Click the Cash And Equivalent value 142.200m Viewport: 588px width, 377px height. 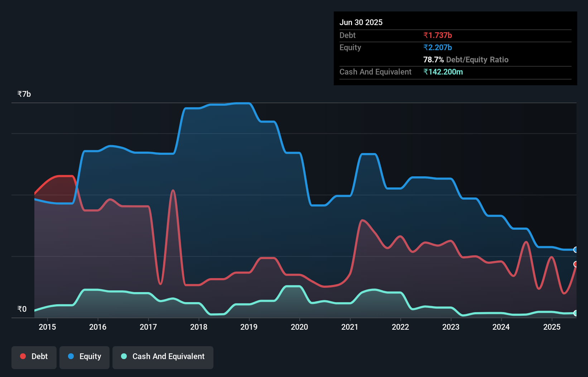[444, 72]
